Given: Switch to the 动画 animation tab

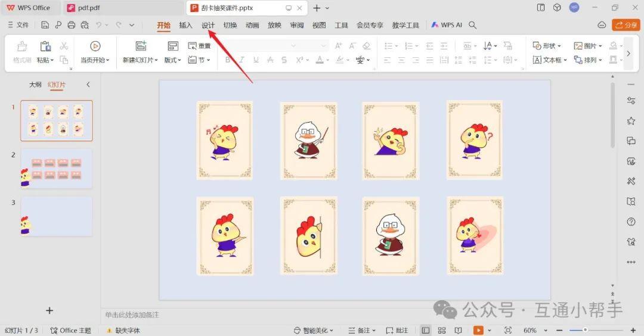Looking at the screenshot, I should (252, 25).
